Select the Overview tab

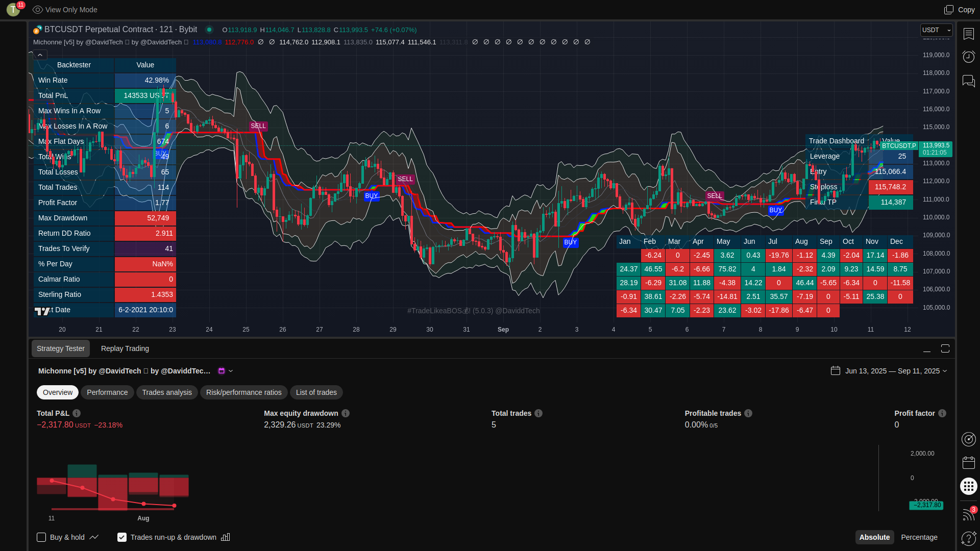point(58,392)
